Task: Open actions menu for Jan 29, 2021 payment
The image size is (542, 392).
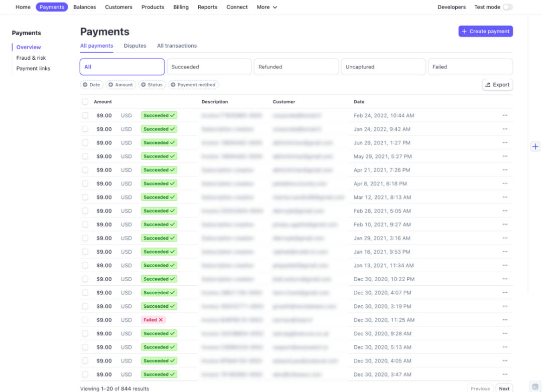Action: (505, 238)
